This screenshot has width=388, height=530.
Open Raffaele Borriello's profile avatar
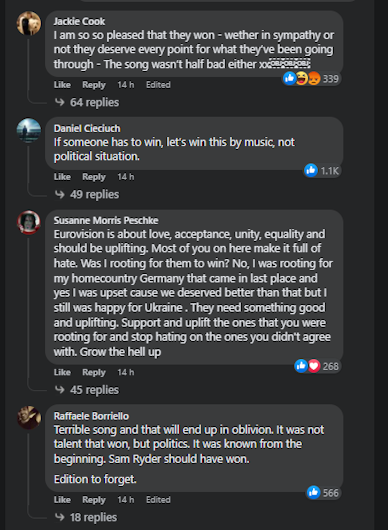pos(29,417)
